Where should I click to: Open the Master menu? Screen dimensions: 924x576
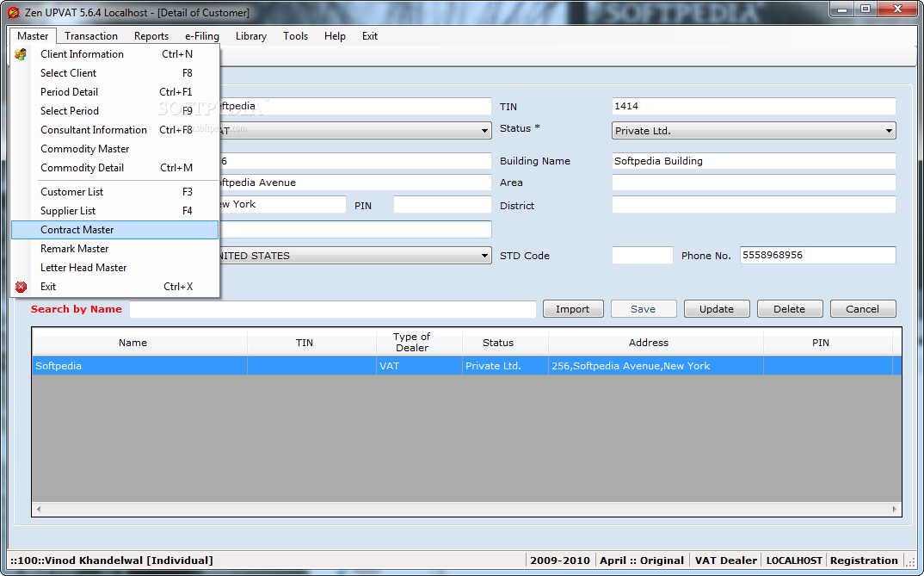[33, 36]
